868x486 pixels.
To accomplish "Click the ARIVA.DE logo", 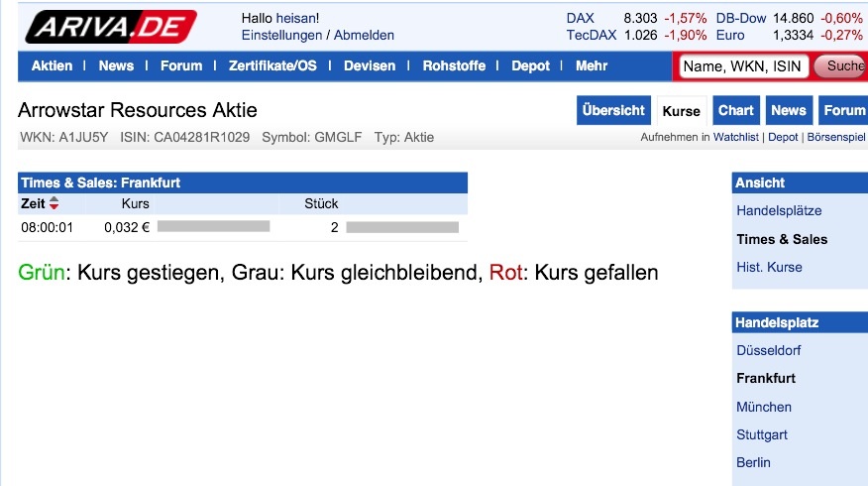I will click(x=110, y=27).
